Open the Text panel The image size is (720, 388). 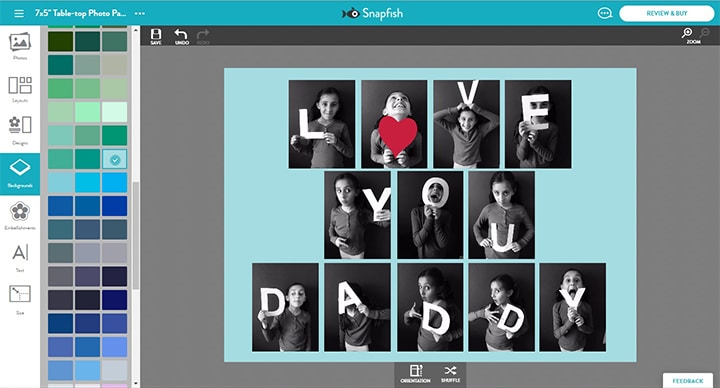(x=20, y=258)
